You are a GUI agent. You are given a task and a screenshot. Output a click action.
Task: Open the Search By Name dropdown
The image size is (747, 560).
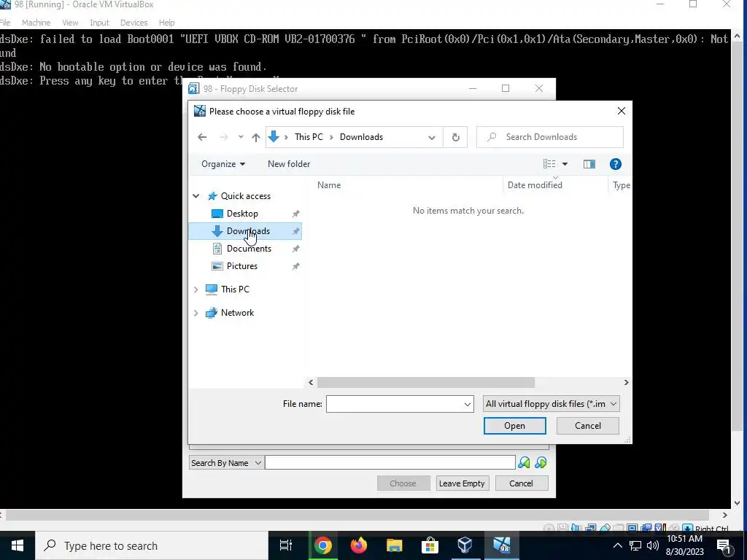(226, 463)
